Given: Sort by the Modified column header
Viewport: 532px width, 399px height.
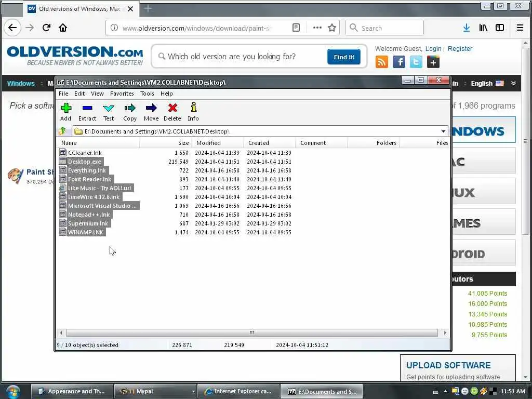Looking at the screenshot, I should click(218, 143).
